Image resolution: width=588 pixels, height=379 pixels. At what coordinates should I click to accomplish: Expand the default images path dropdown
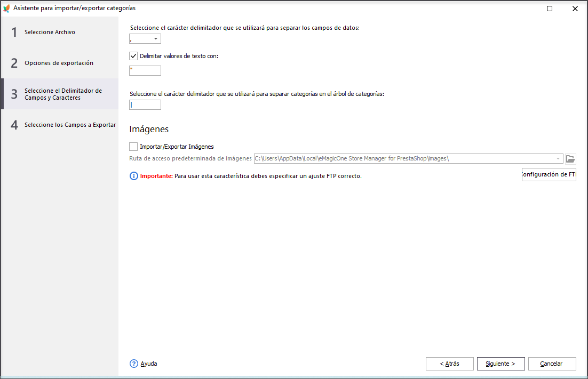coord(558,159)
